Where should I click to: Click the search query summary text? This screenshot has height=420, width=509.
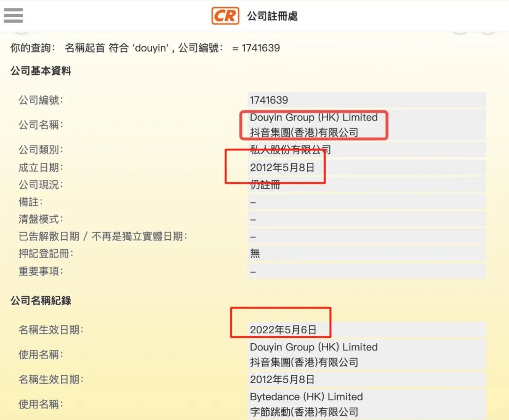pos(145,48)
